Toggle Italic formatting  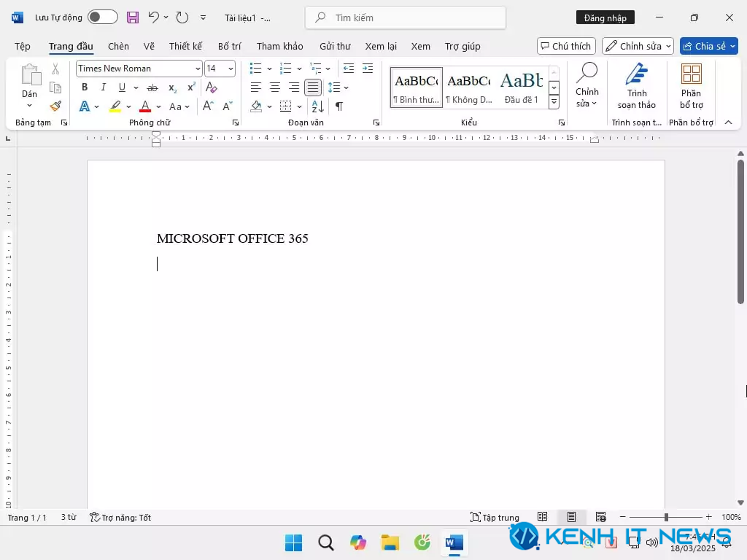[103, 87]
